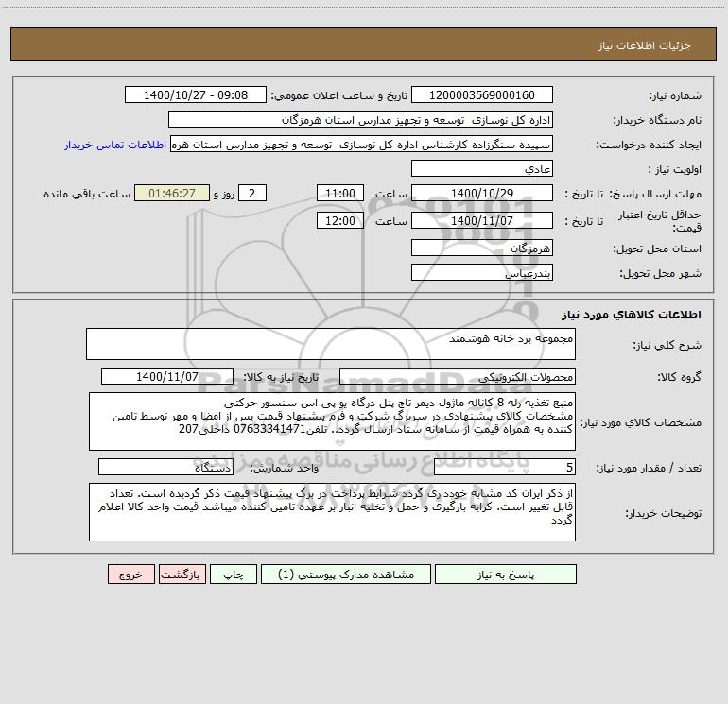This screenshot has height=704, width=728.
Task: Click label 'استان محل تحویل:'
Action: click(x=657, y=249)
